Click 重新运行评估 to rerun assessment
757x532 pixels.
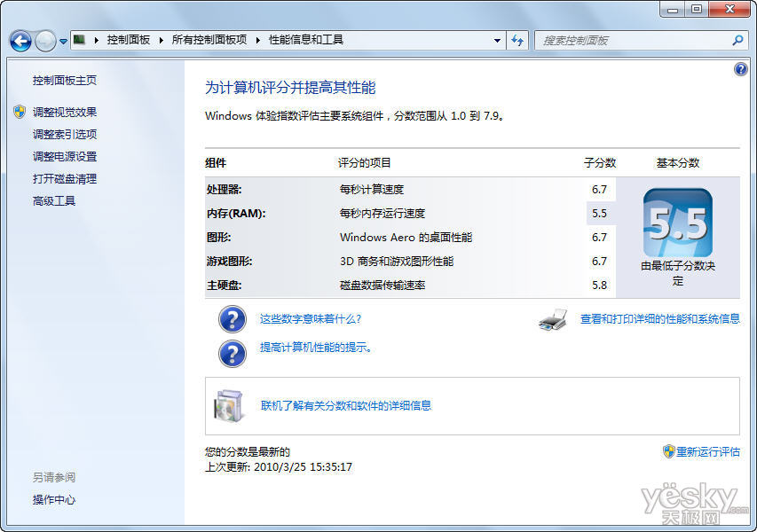click(x=708, y=451)
